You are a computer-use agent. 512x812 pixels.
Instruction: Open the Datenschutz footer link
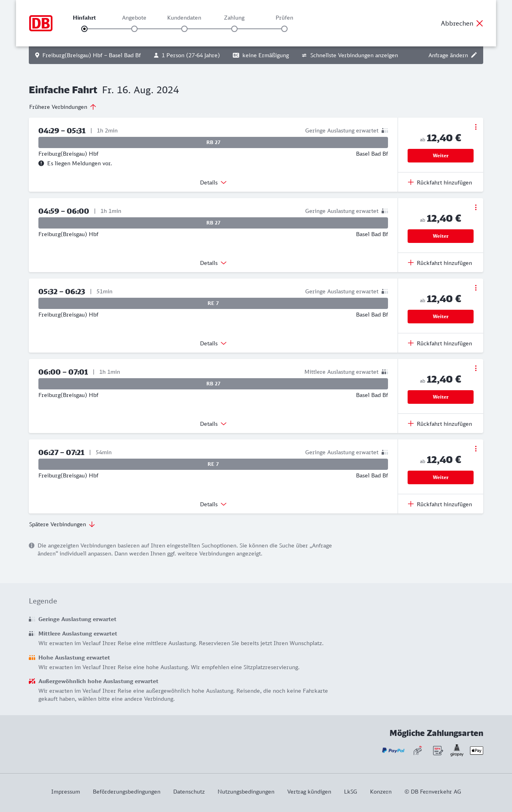click(189, 792)
